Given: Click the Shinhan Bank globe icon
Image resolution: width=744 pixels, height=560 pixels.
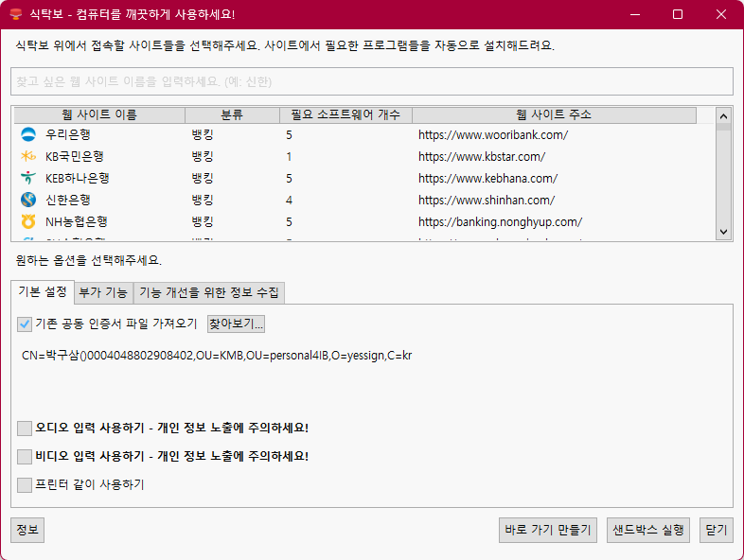Looking at the screenshot, I should [x=28, y=200].
